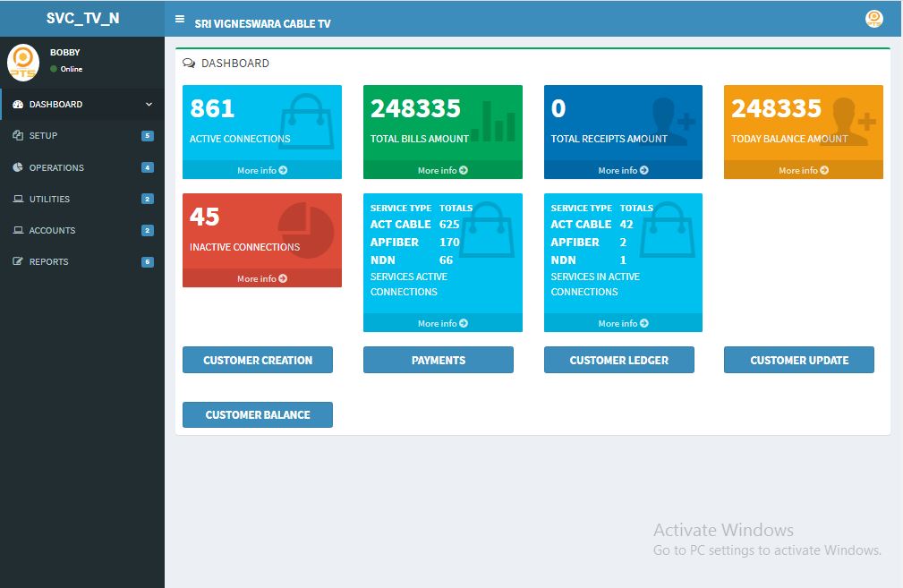Click the Customer Balance button
903x588 pixels.
pyautogui.click(x=258, y=414)
